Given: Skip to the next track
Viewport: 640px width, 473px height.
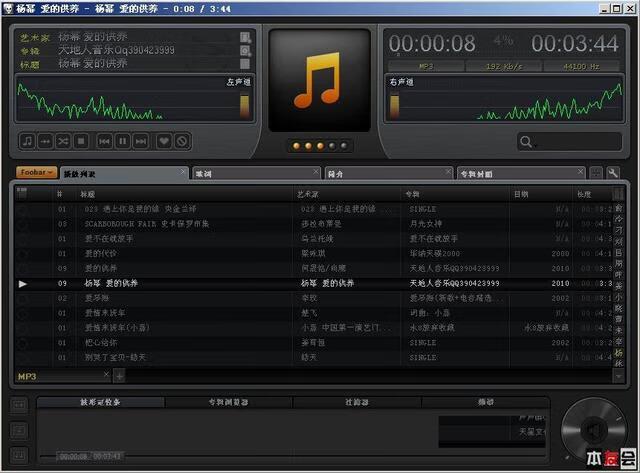Looking at the screenshot, I should tap(140, 141).
